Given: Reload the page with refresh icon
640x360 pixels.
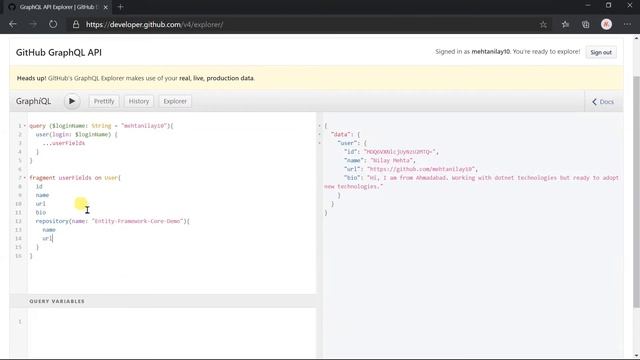Looking at the screenshot, I should click(x=53, y=24).
